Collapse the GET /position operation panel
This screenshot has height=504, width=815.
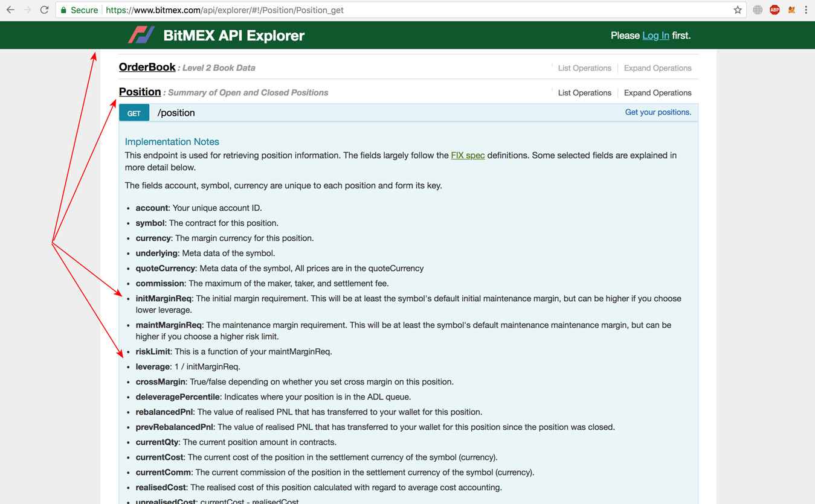pyautogui.click(x=176, y=112)
